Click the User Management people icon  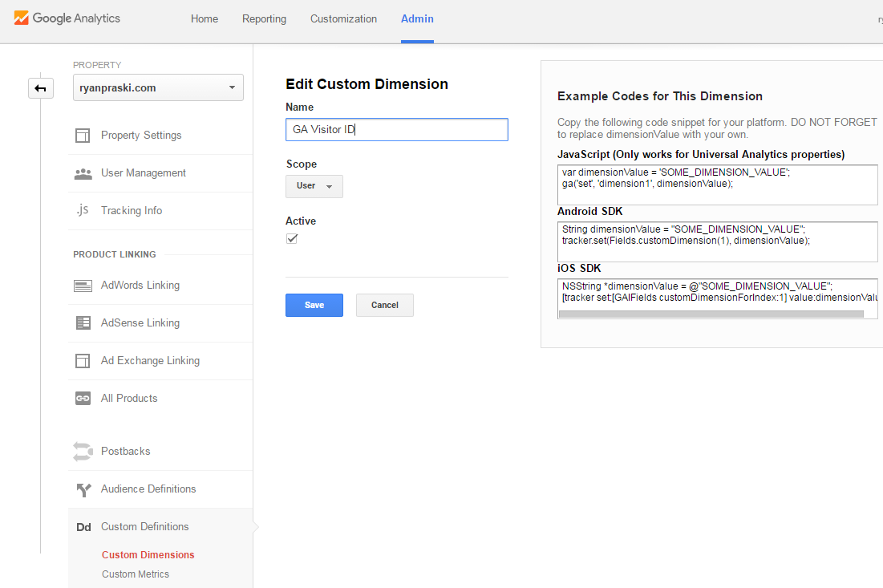pyautogui.click(x=83, y=173)
